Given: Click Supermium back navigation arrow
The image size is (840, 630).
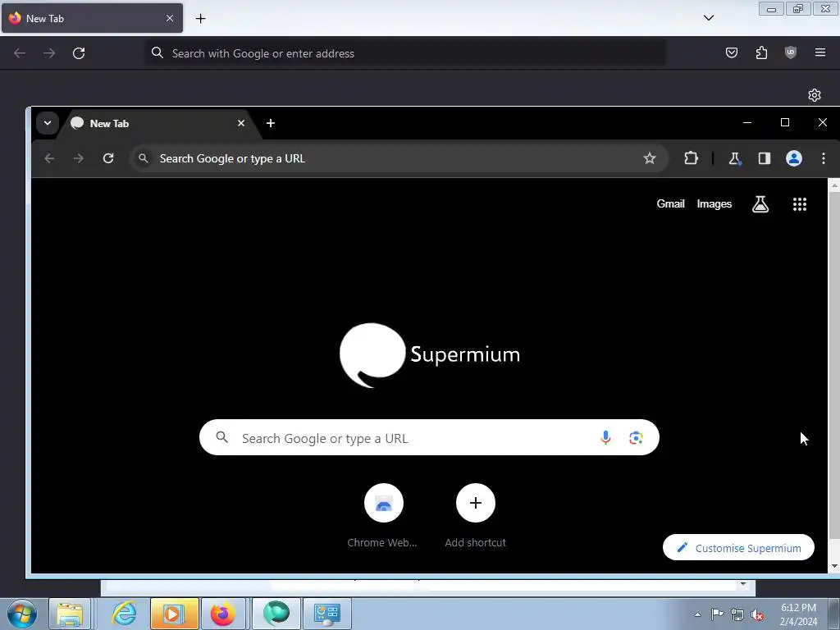Looking at the screenshot, I should (49, 158).
